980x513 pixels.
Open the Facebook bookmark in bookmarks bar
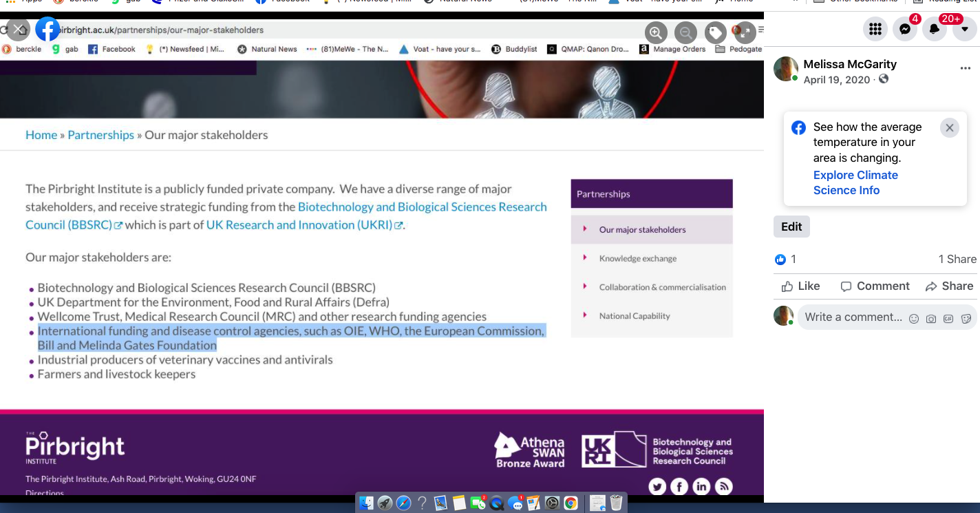(x=112, y=49)
